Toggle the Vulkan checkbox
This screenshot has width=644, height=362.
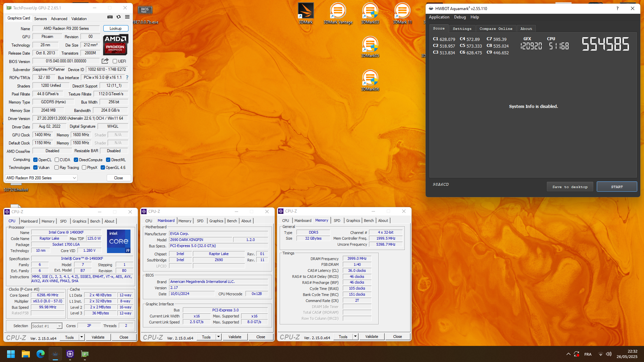click(x=35, y=168)
